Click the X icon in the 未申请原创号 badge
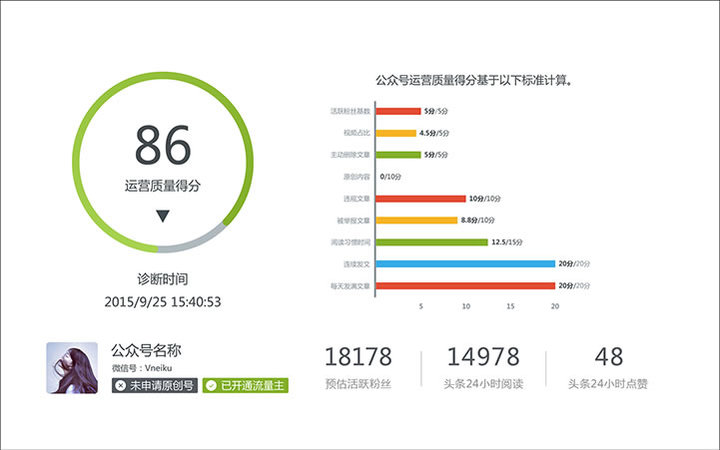The height and width of the screenshot is (450, 720). (x=120, y=385)
